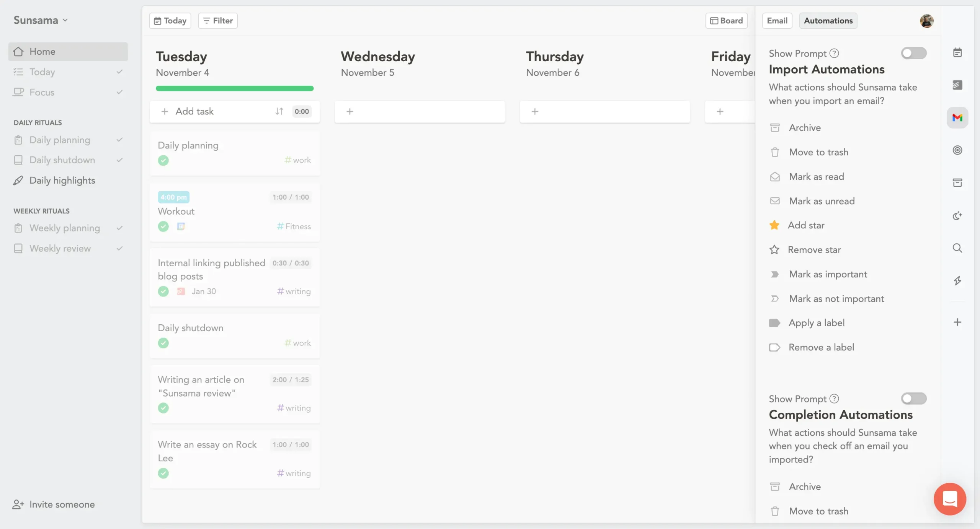Enable Show Prompt for Completion Automations
The image size is (980, 529).
[914, 399]
